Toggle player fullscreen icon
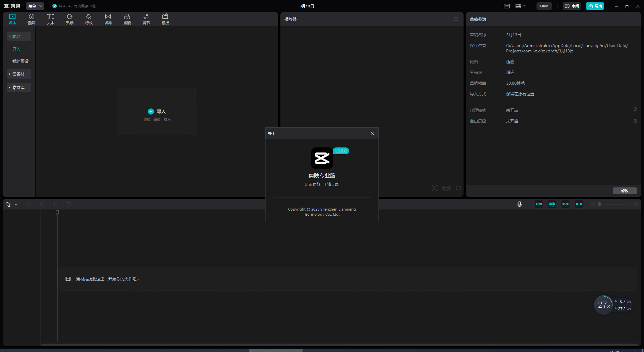This screenshot has height=352, width=644. [459, 188]
